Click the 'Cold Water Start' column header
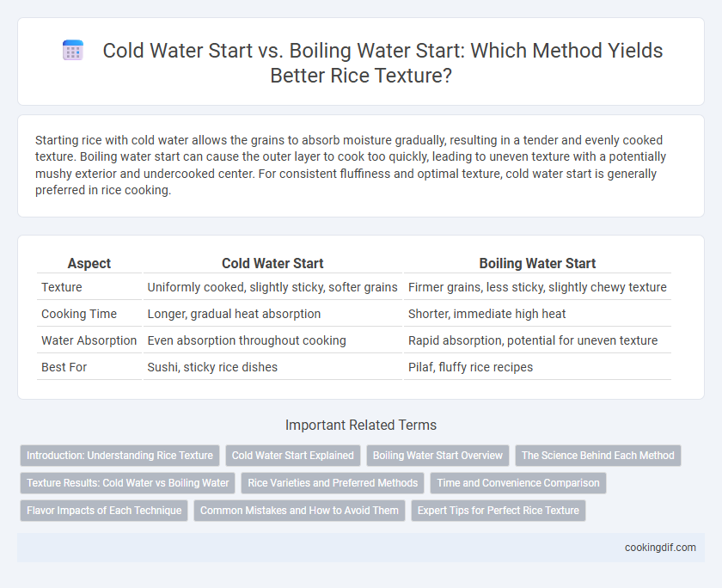 click(272, 263)
